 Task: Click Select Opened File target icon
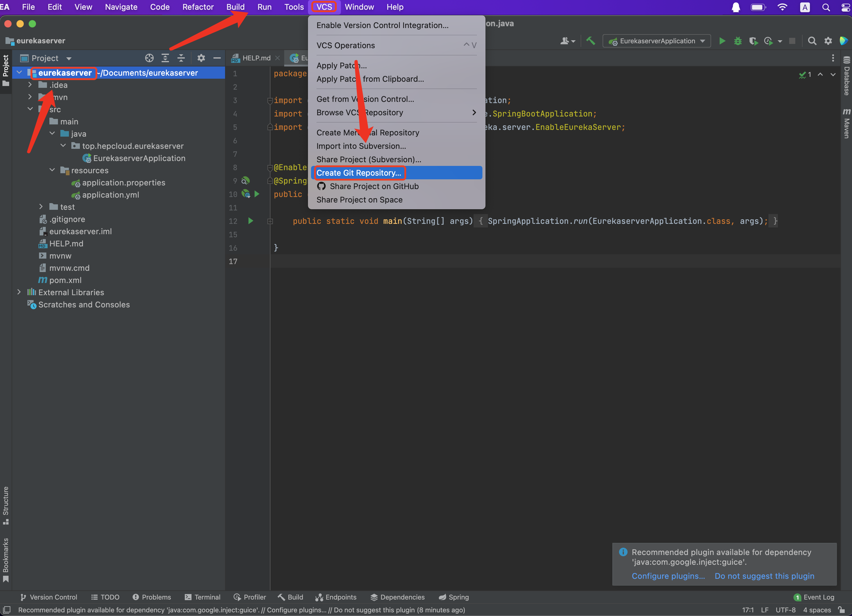149,58
